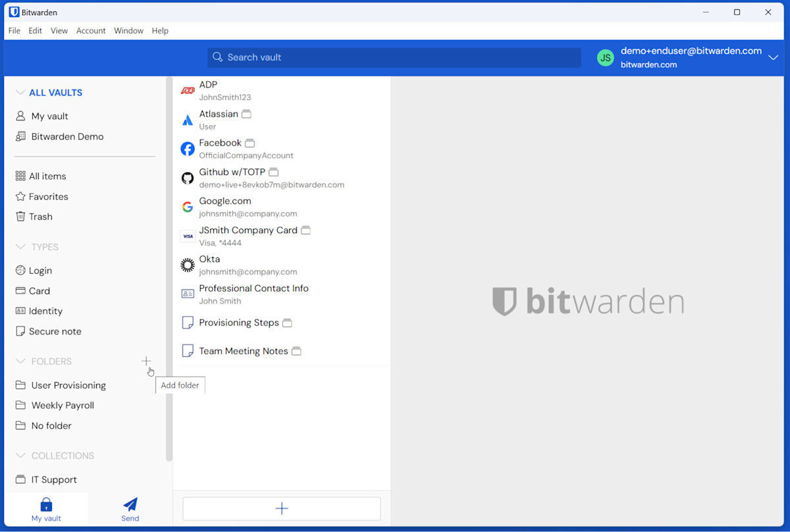Select the Favorites star icon

pos(20,196)
